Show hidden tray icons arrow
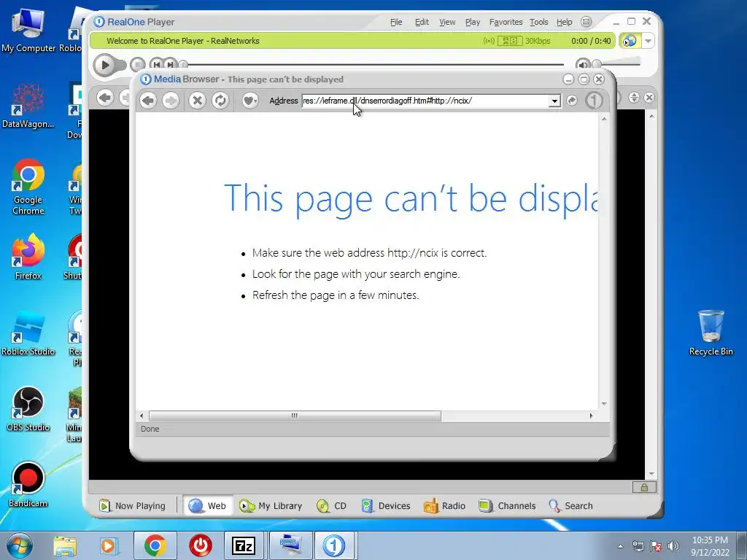747x560 pixels. [x=620, y=546]
